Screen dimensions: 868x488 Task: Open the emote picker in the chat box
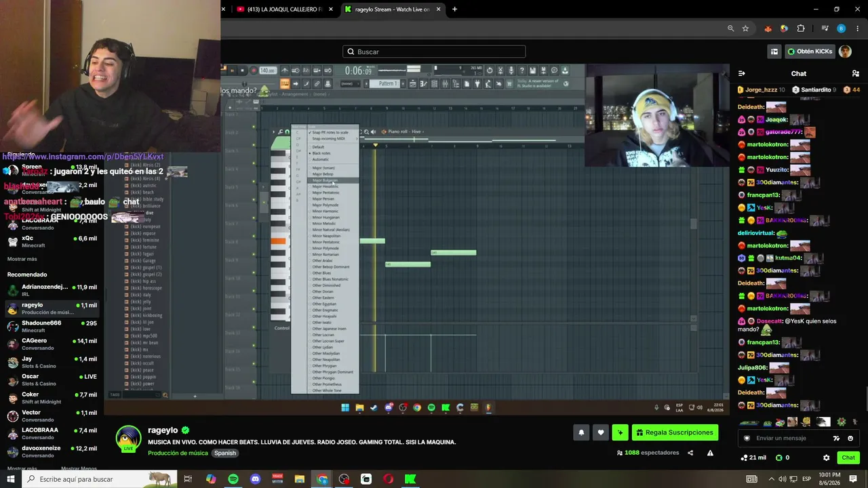coord(850,438)
